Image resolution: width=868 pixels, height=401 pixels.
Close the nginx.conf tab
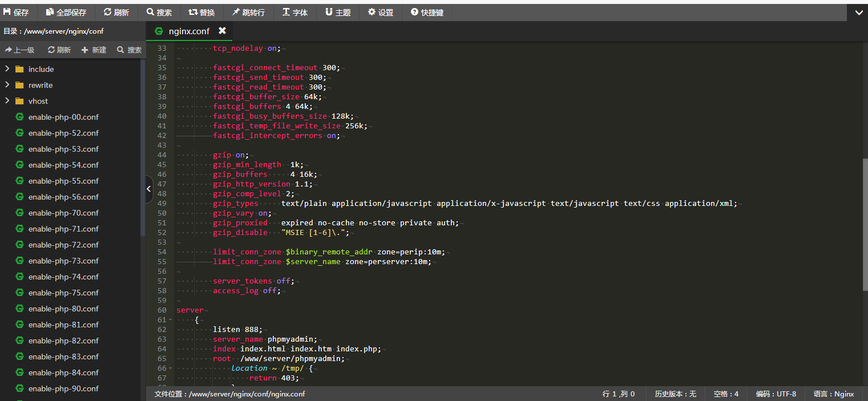[x=222, y=31]
